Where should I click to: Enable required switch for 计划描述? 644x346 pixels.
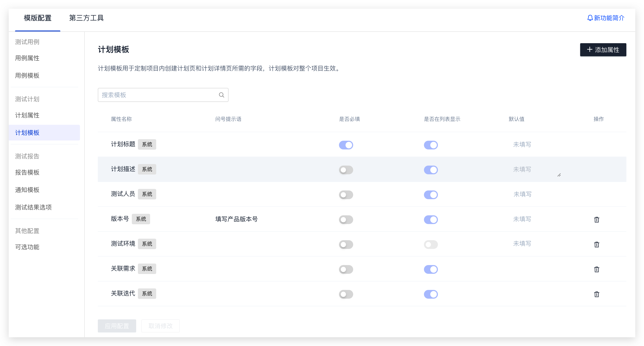click(x=346, y=170)
